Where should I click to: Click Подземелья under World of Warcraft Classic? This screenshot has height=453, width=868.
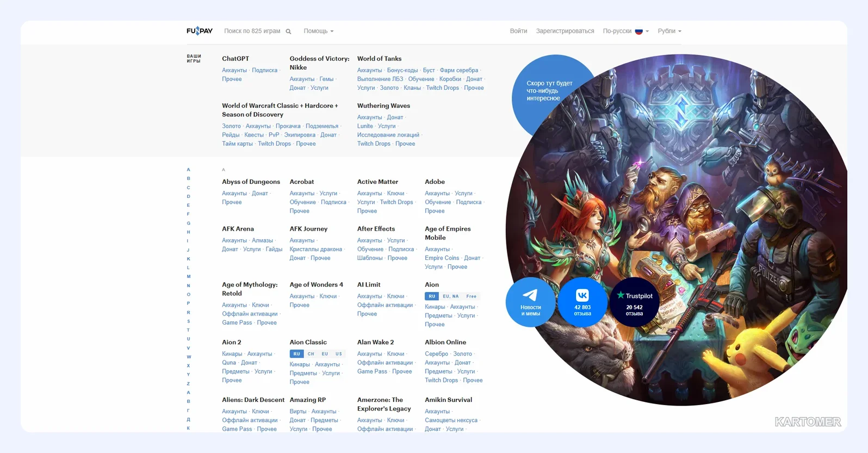pyautogui.click(x=322, y=126)
